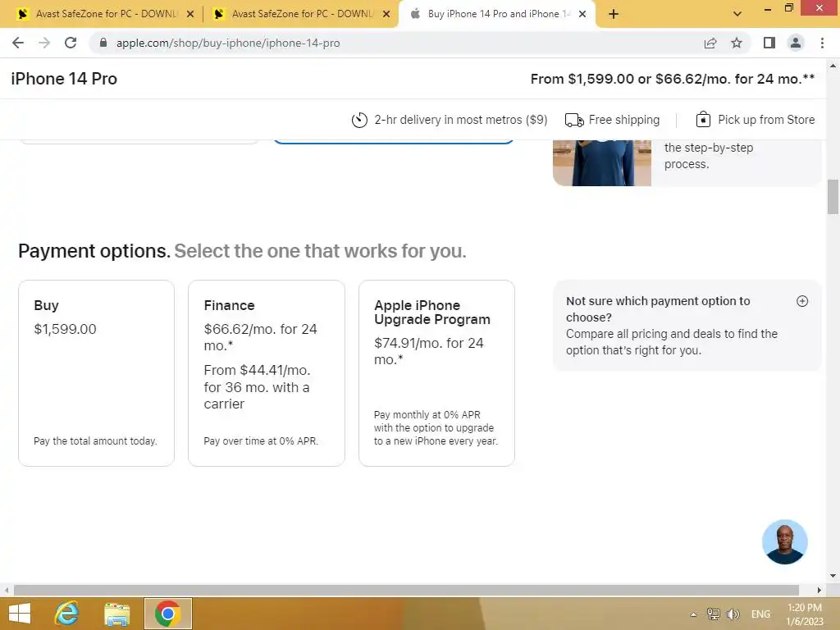Click the 2-hr delivery clock icon

coord(359,120)
